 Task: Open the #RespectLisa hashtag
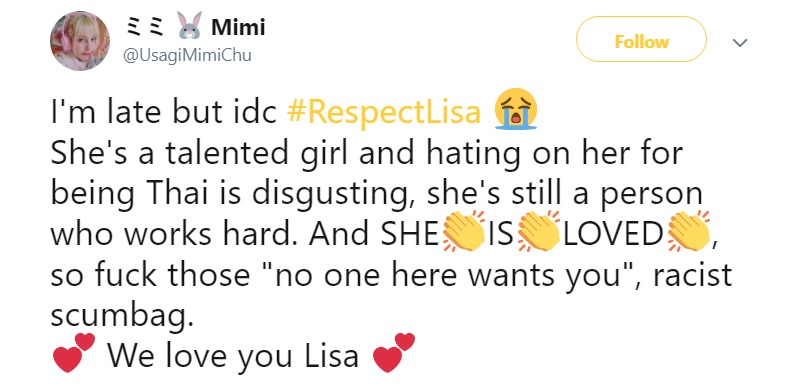pyautogui.click(x=384, y=113)
